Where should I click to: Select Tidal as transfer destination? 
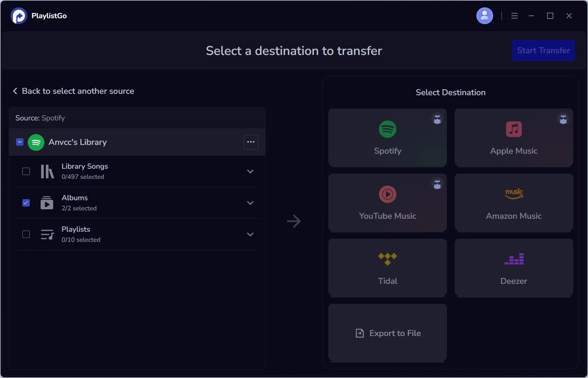(387, 268)
